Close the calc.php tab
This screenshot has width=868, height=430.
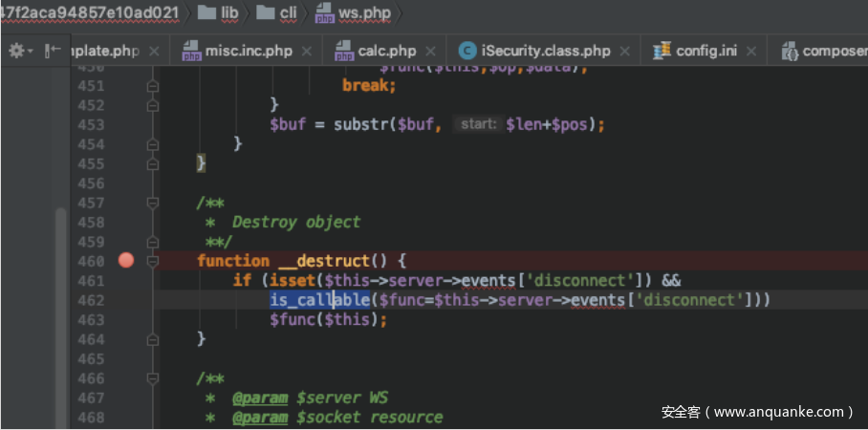tap(432, 51)
